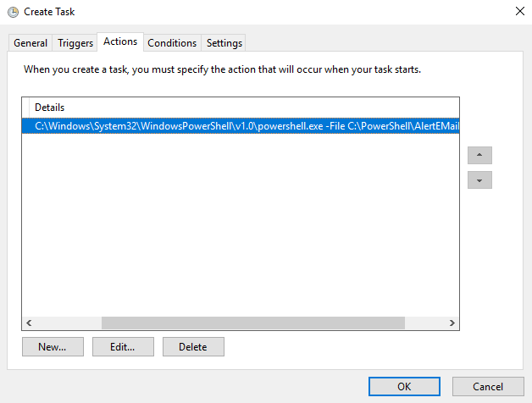Click the clock icon beside Create Task title

pyautogui.click(x=13, y=12)
